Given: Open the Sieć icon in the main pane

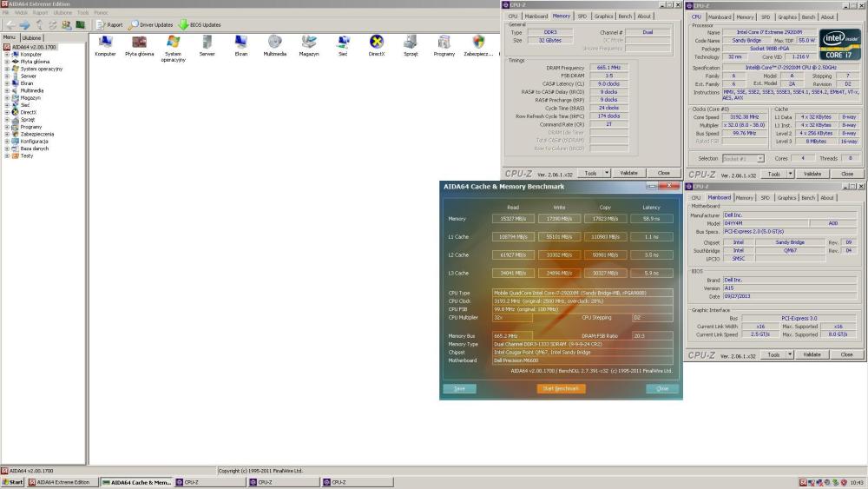Looking at the screenshot, I should click(343, 45).
